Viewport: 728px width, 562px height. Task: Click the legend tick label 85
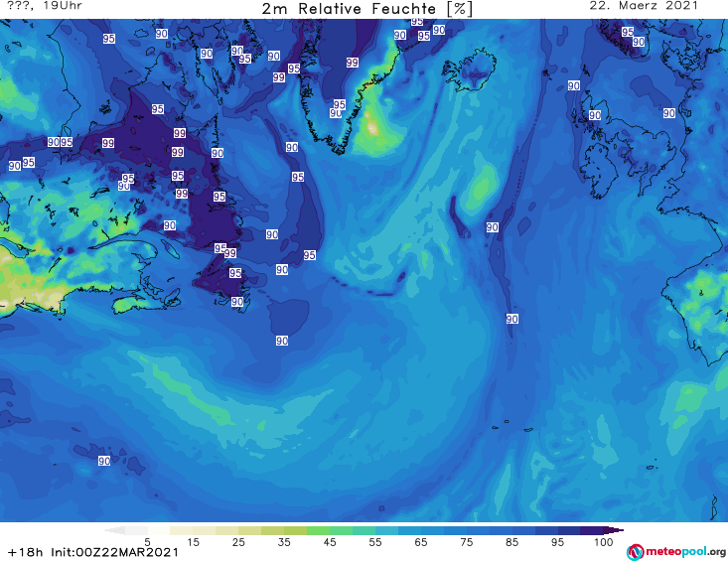point(511,541)
